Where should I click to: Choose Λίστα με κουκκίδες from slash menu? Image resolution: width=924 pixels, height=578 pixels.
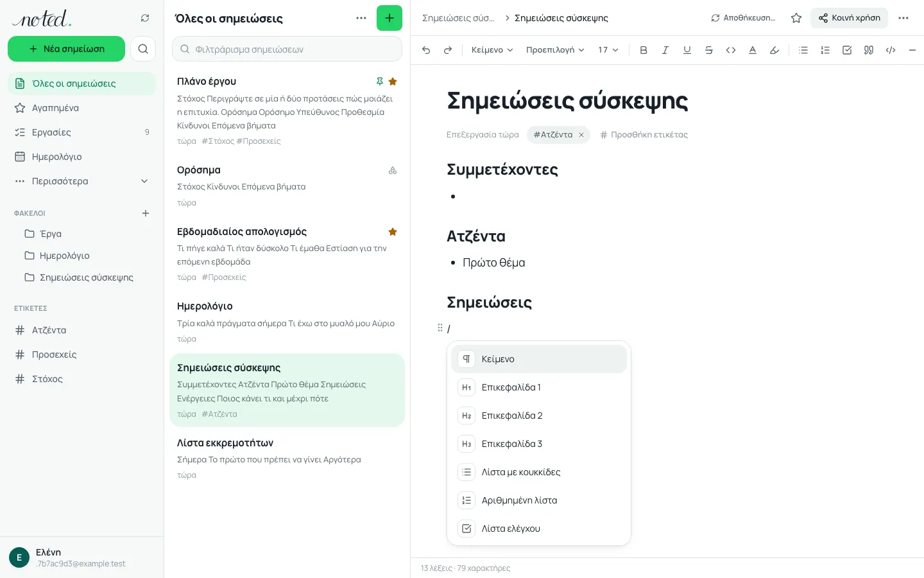pyautogui.click(x=539, y=472)
